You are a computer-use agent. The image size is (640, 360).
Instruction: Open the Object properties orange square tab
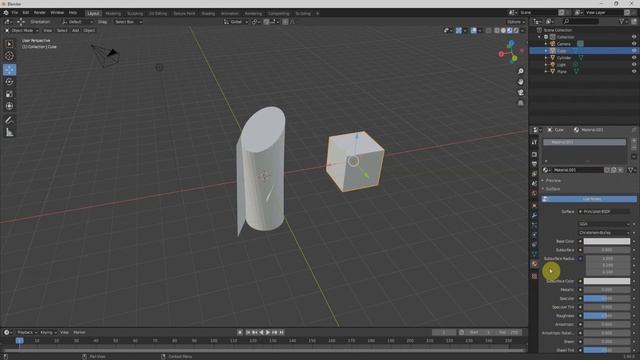[534, 205]
